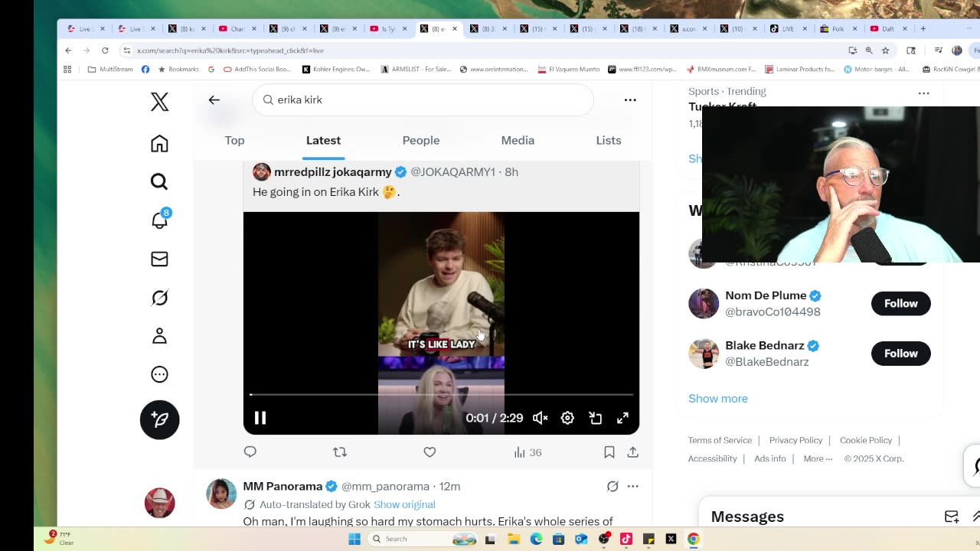Switch to the People tab

(x=421, y=140)
